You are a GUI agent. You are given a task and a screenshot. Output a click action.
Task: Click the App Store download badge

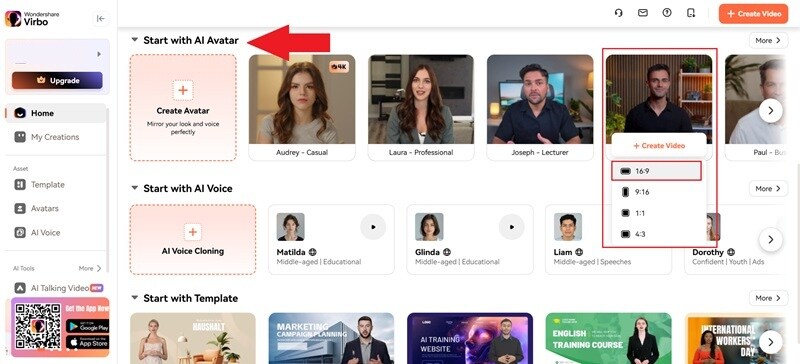click(x=87, y=342)
